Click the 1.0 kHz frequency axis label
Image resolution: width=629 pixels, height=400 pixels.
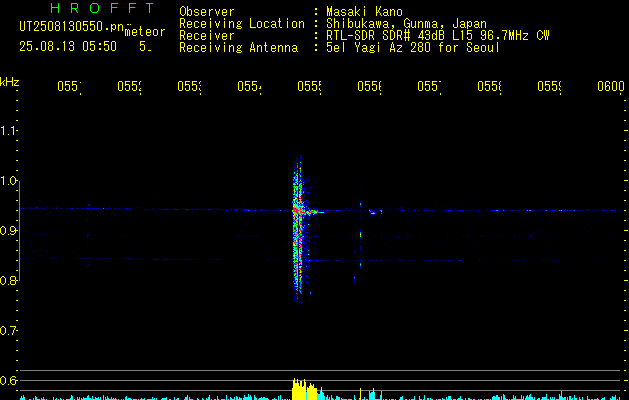8,181
